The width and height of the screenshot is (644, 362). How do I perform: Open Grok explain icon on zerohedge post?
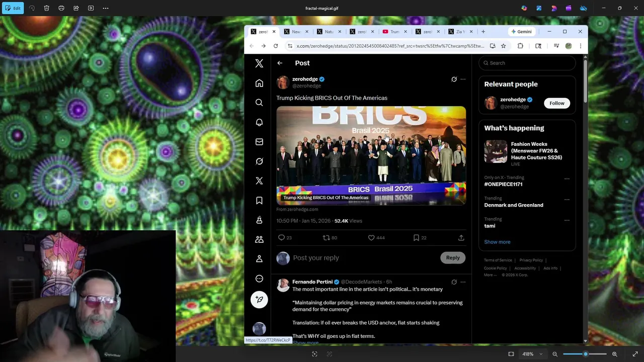[454, 79]
